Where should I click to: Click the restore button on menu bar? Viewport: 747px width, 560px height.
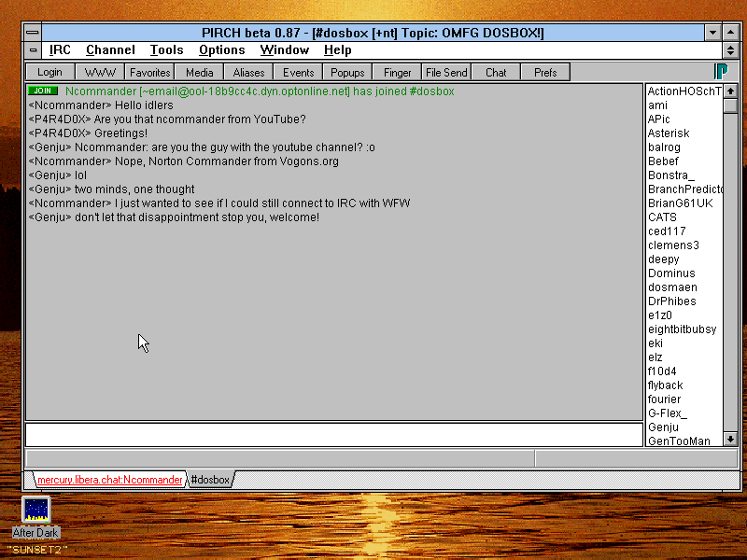click(x=730, y=49)
